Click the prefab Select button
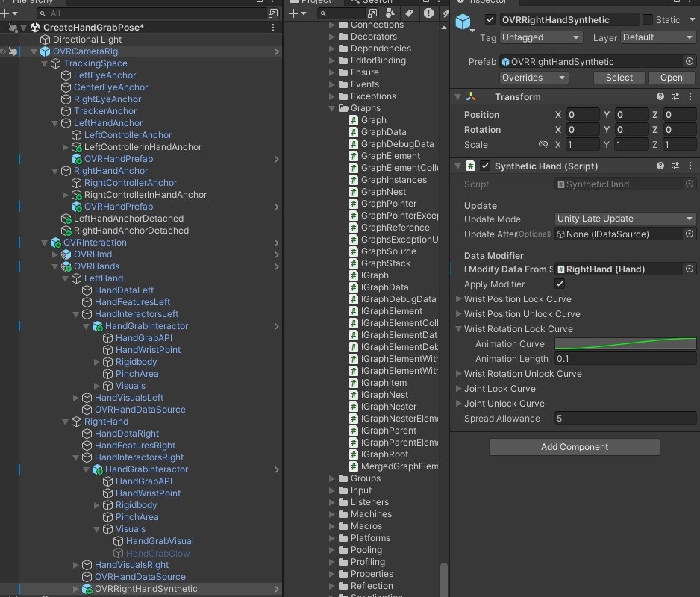This screenshot has height=597, width=700. (619, 78)
